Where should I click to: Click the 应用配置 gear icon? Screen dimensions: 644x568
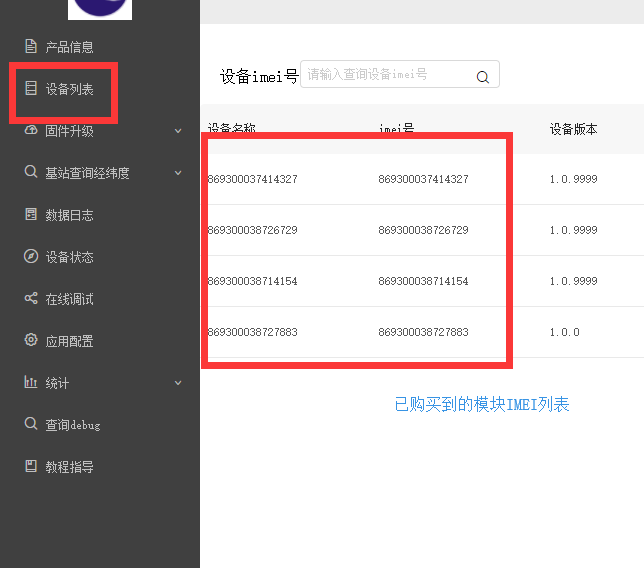tap(31, 341)
